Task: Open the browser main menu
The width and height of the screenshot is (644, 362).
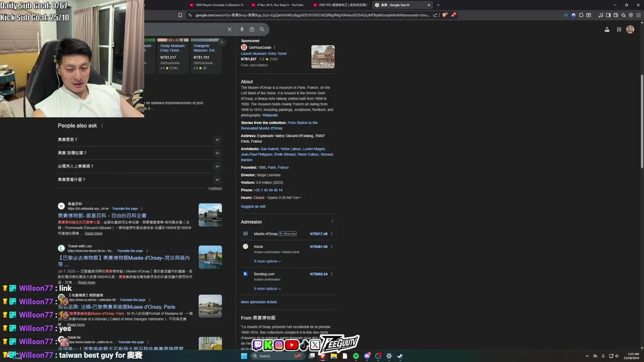Action: [638, 15]
